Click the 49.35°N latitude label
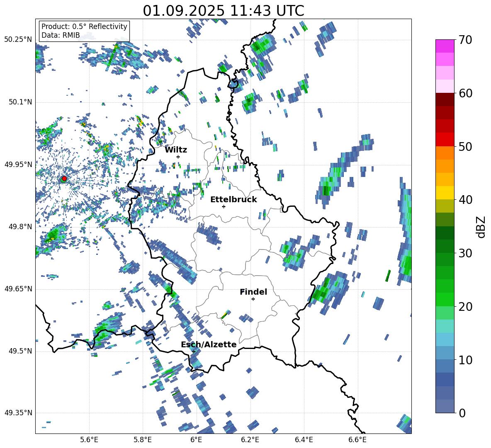The width and height of the screenshot is (491, 448). 18,413
